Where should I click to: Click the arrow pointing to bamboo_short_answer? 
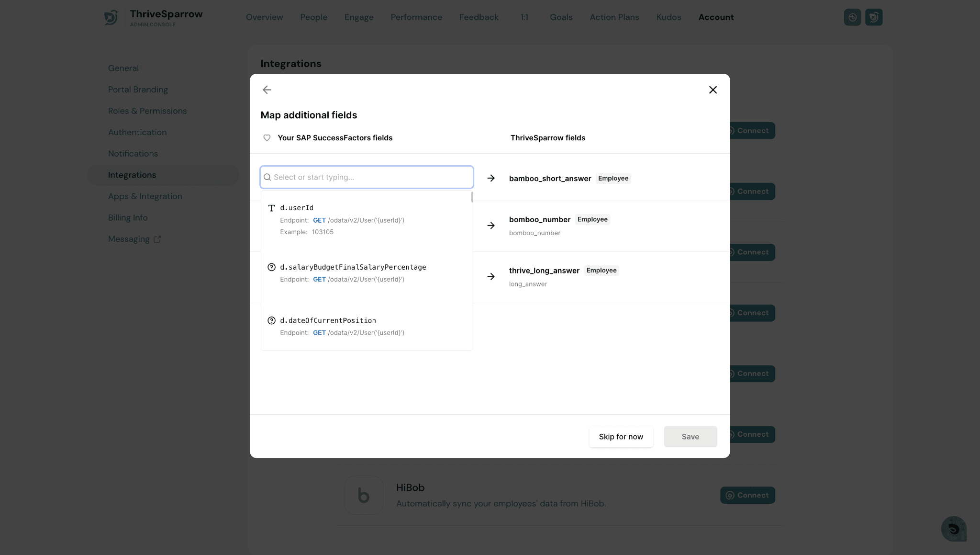coord(491,178)
